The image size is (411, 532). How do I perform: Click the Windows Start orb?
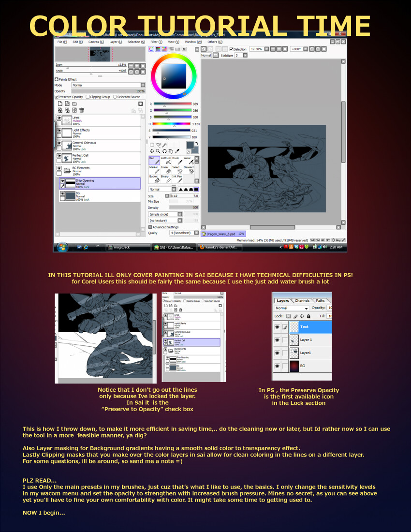click(x=62, y=247)
